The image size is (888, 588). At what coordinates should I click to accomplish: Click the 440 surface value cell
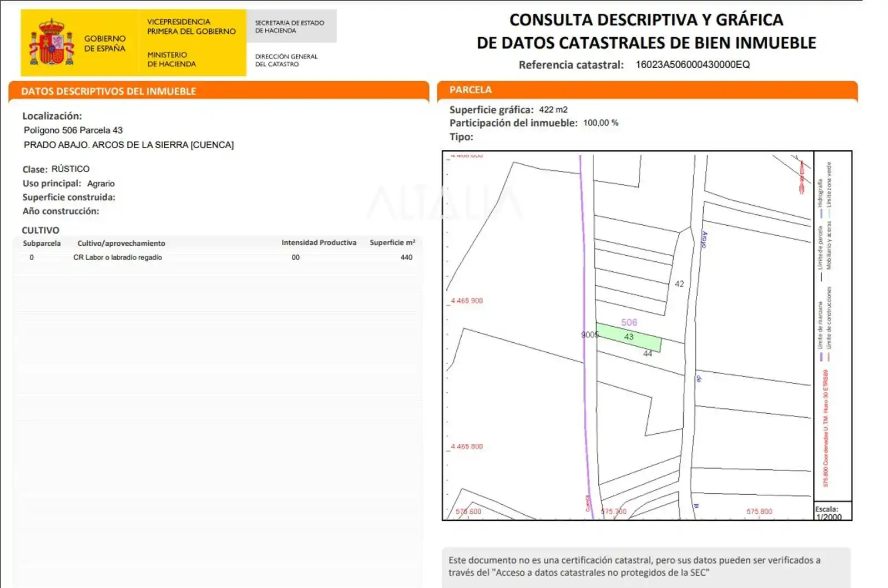tap(407, 257)
